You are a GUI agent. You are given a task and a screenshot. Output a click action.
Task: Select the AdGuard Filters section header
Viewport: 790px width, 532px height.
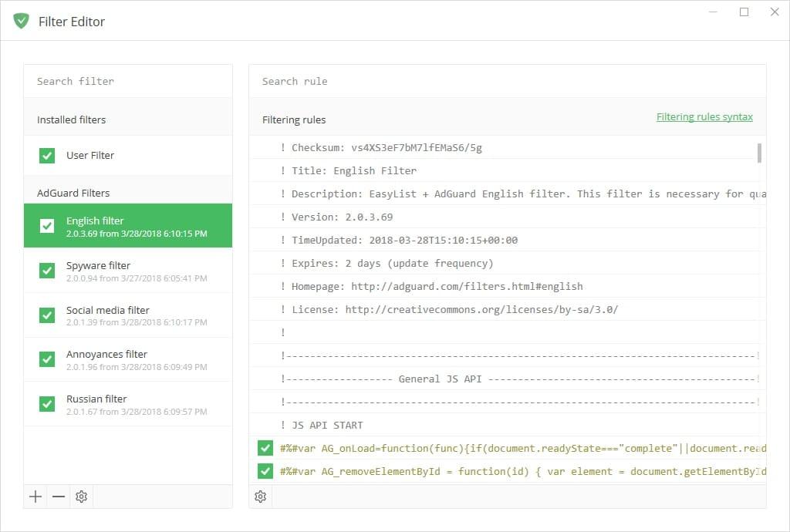[74, 192]
